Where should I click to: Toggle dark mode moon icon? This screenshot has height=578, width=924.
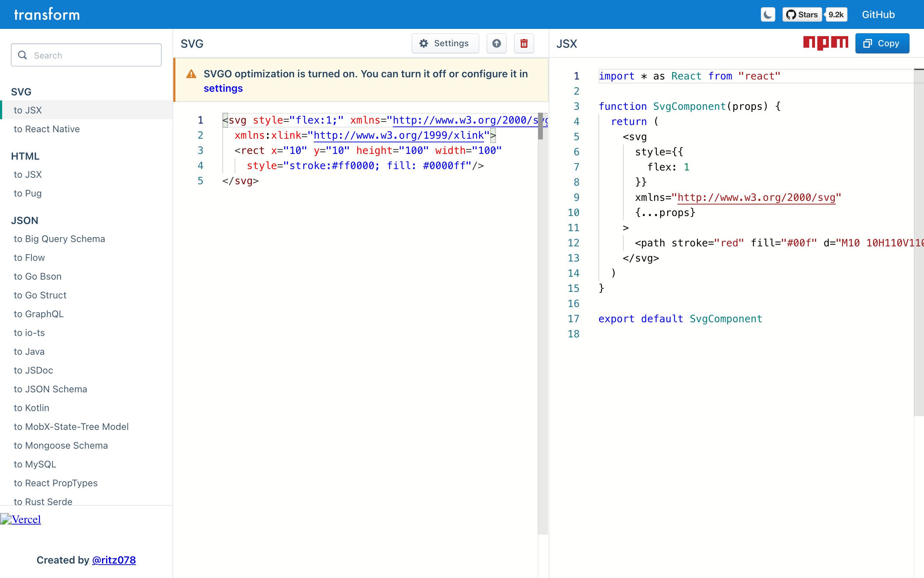(x=767, y=14)
